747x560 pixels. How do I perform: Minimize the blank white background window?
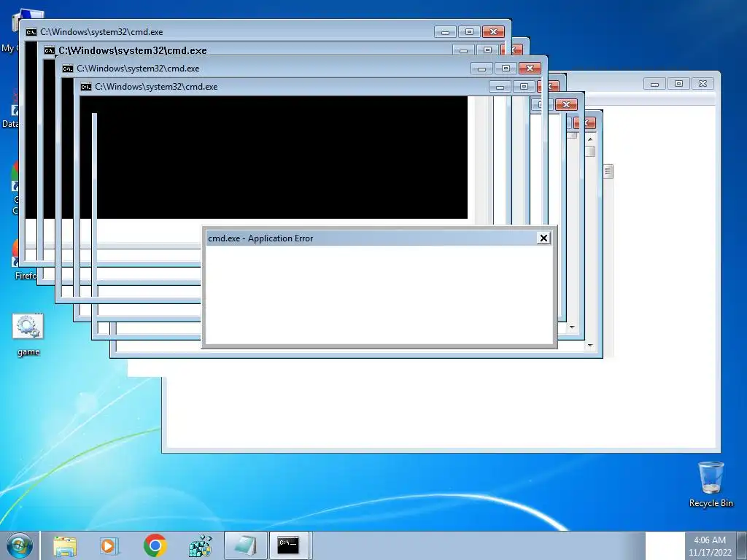[x=654, y=84]
